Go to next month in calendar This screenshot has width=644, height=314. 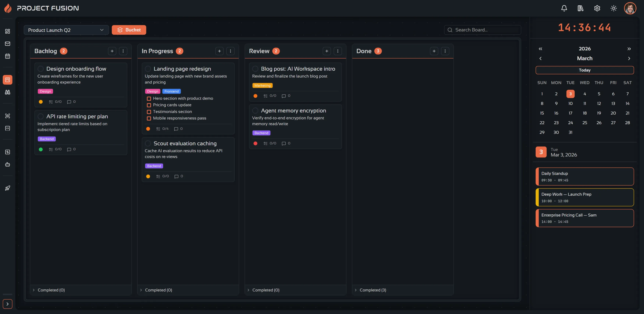(629, 58)
